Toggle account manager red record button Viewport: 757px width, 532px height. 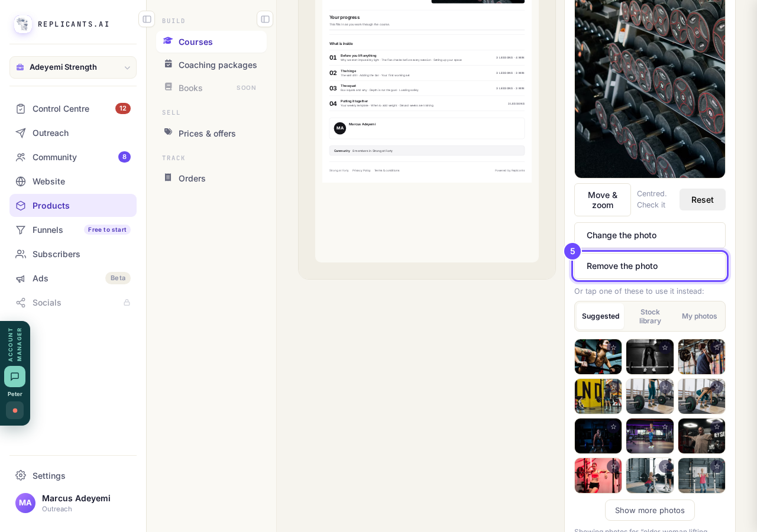(15, 410)
